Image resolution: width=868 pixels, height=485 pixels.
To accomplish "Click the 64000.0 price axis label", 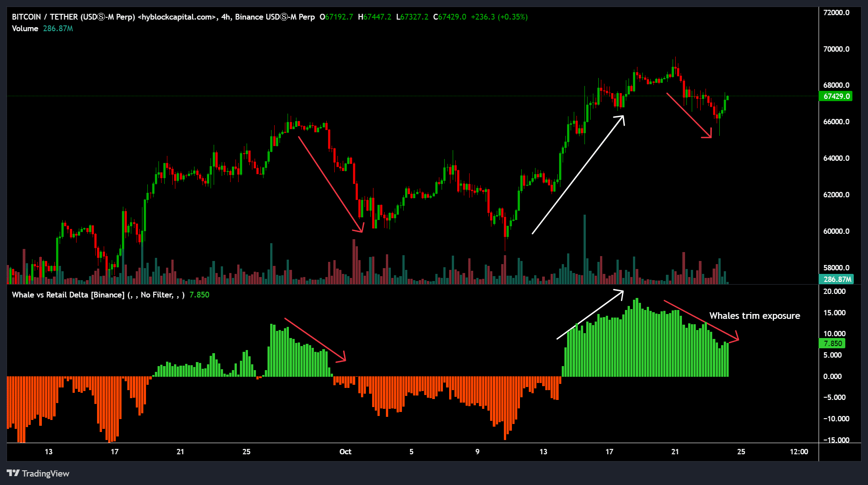I will pyautogui.click(x=836, y=158).
